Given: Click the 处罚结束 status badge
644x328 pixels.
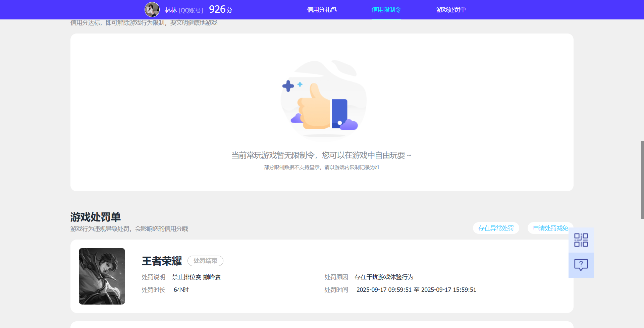Looking at the screenshot, I should tap(205, 261).
